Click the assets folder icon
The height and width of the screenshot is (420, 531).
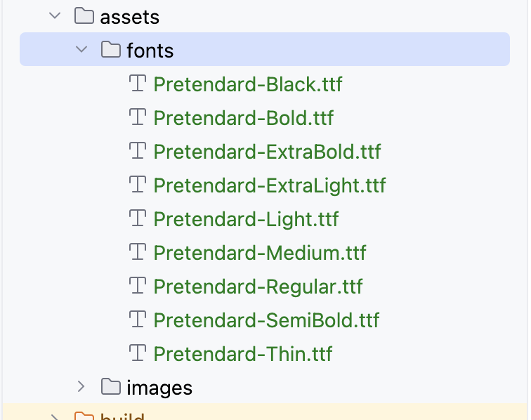click(x=84, y=16)
